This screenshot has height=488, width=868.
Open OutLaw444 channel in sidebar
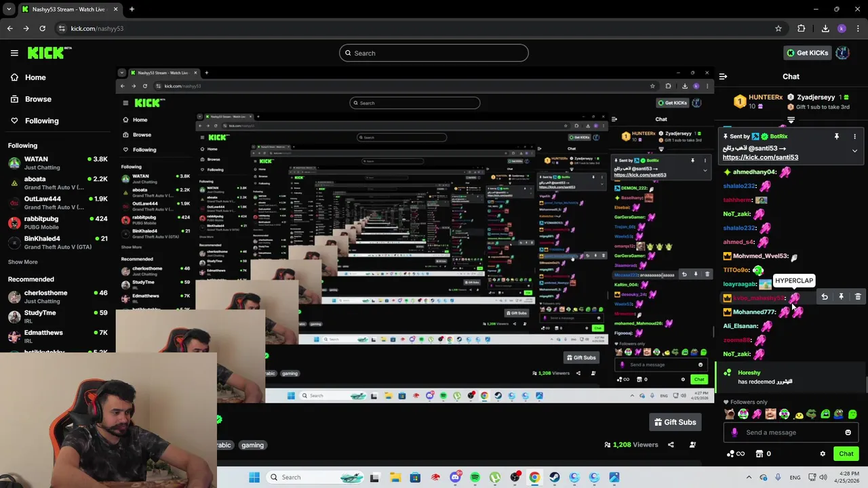click(58, 203)
